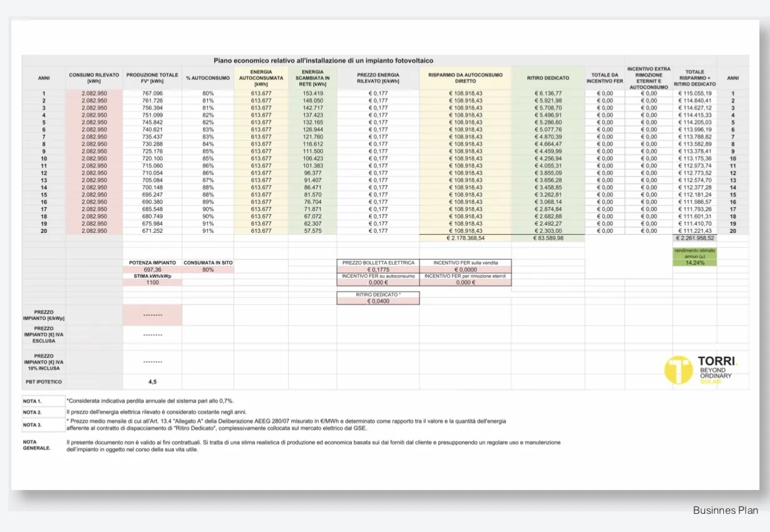
Task: Select total cell € 114.205,03
Action: pyautogui.click(x=695, y=122)
